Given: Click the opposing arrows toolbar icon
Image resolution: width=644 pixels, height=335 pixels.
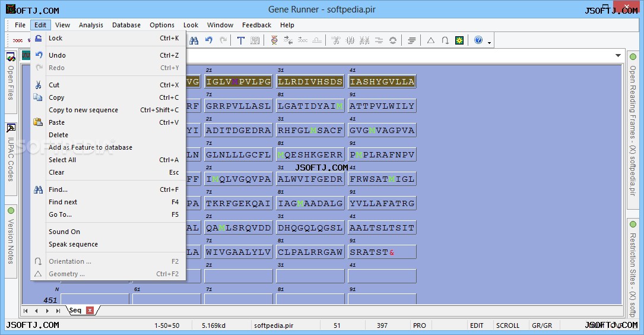Looking at the screenshot, I should pyautogui.click(x=288, y=40).
